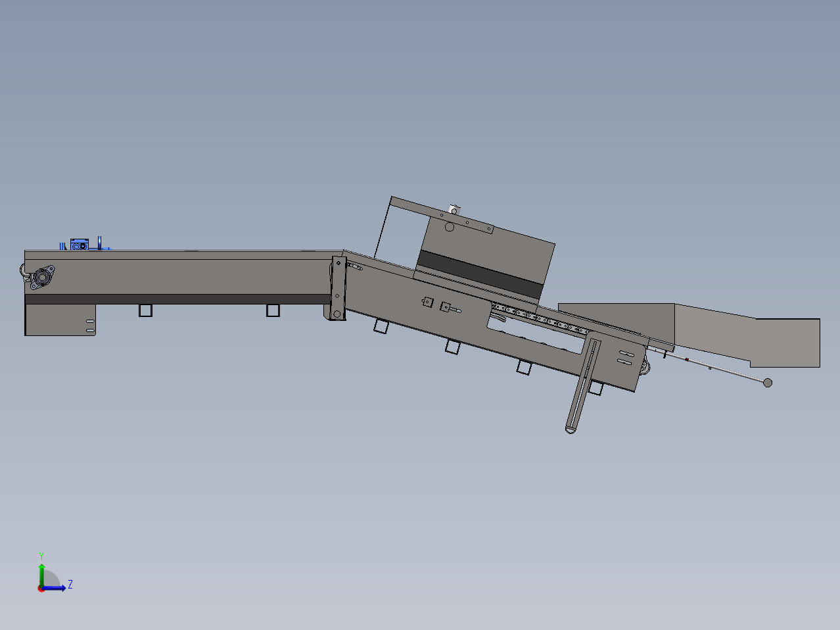Select the blue gear motor on the conveyor top
Image resolution: width=840 pixels, height=630 pixels.
79,244
